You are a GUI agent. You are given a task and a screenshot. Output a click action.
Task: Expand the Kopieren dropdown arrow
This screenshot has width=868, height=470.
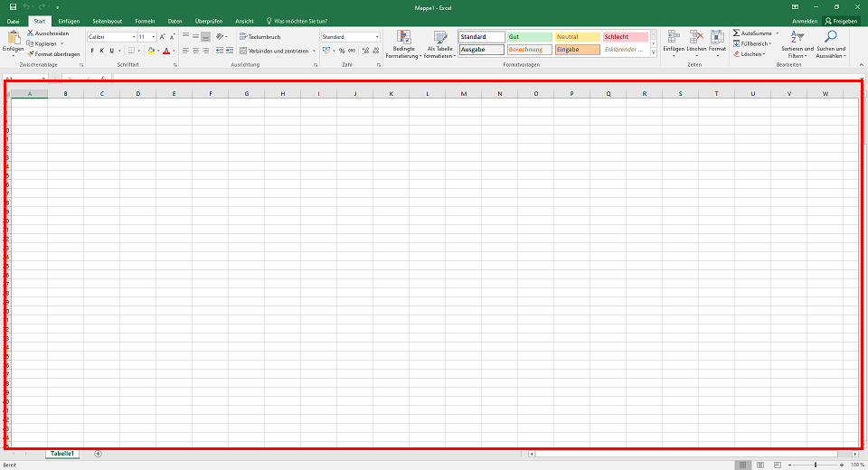pos(62,43)
